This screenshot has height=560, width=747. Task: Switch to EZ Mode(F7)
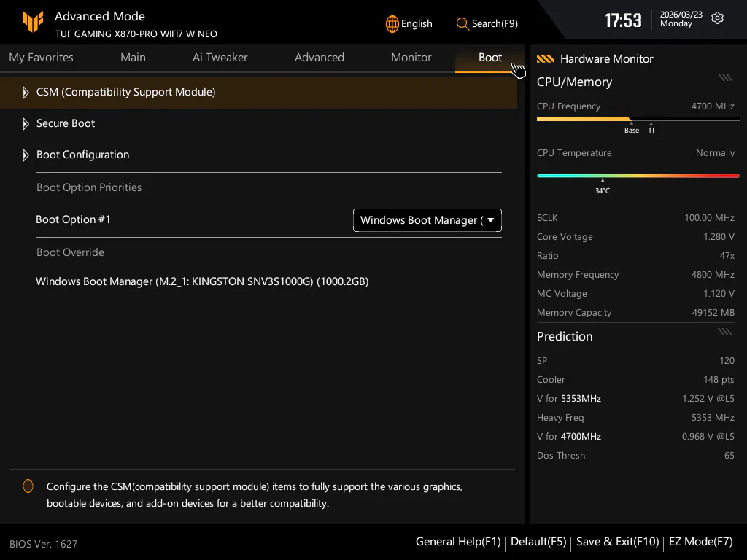701,542
